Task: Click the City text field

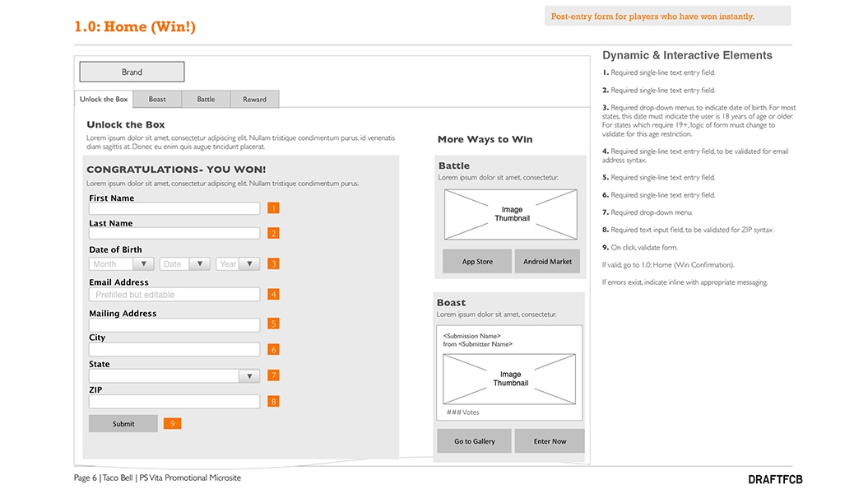Action: tap(174, 349)
